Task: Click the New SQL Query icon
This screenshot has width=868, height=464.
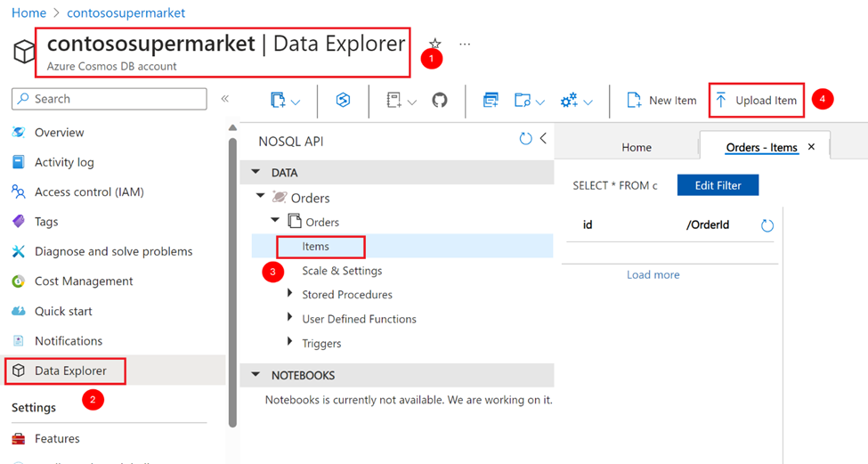Action: 491,101
